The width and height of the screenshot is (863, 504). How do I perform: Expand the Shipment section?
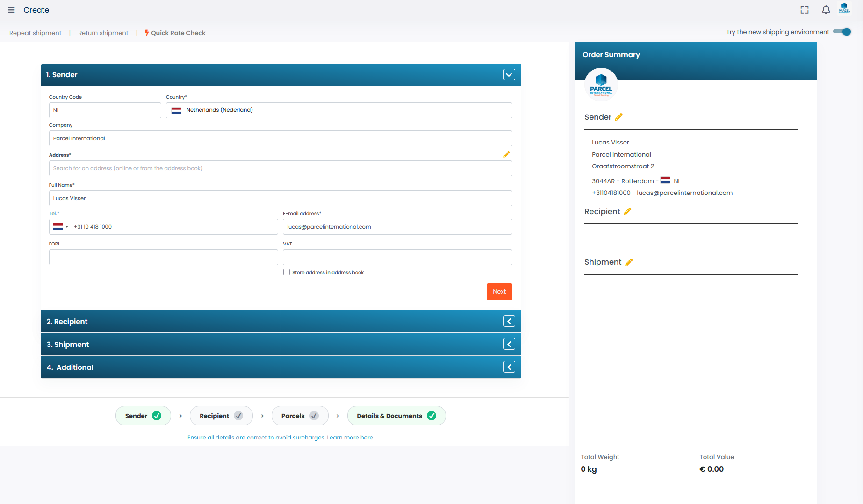tap(509, 344)
